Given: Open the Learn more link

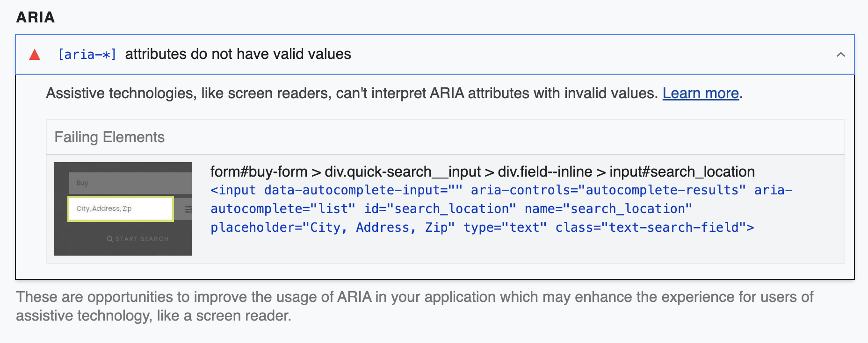Looking at the screenshot, I should pos(701,93).
